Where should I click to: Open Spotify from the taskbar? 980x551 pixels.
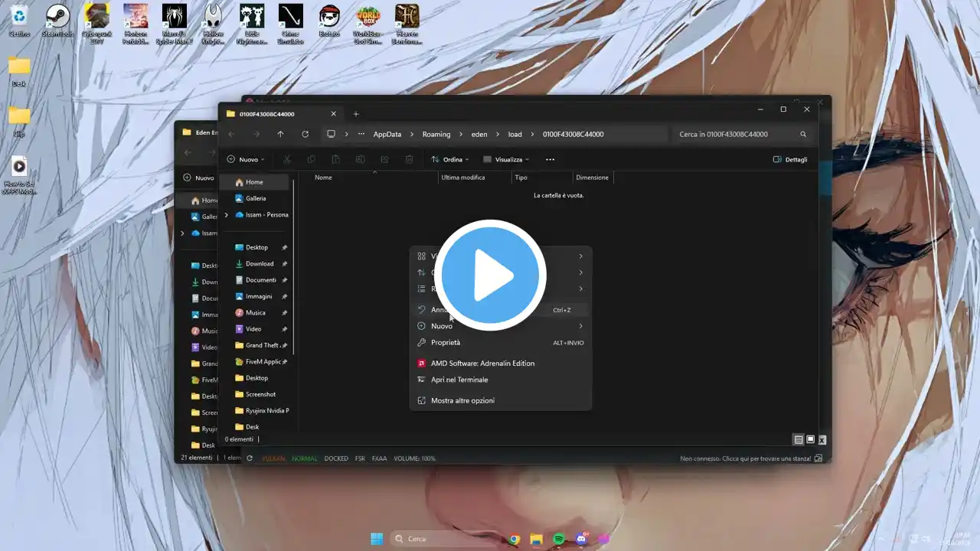(x=559, y=539)
